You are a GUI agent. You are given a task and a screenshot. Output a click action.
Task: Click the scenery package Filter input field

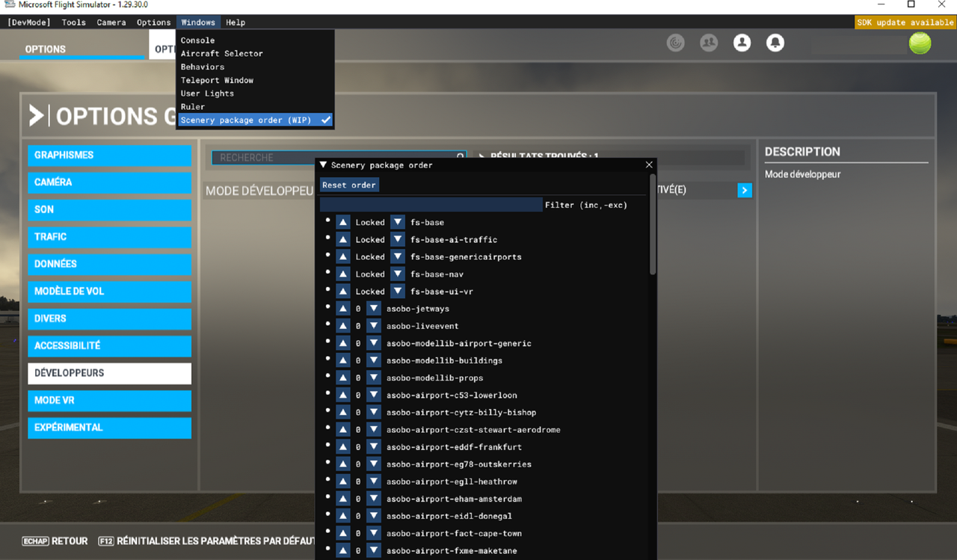pyautogui.click(x=431, y=205)
